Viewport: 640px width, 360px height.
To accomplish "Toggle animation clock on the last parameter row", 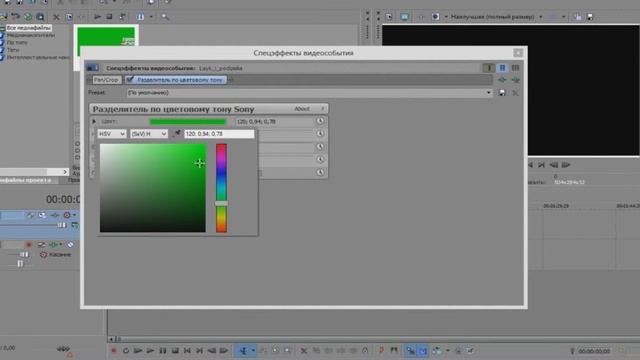I will pyautogui.click(x=320, y=172).
